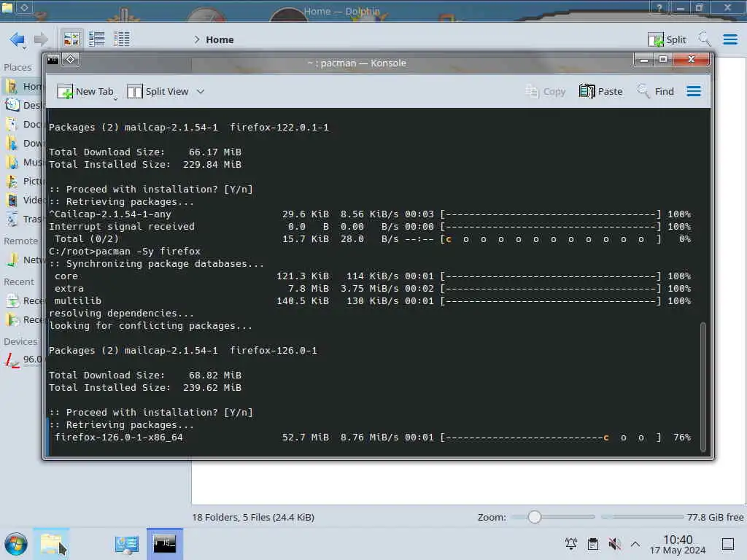The height and width of the screenshot is (560, 747).
Task: Open Dolphin hamburger menu
Action: point(729,39)
